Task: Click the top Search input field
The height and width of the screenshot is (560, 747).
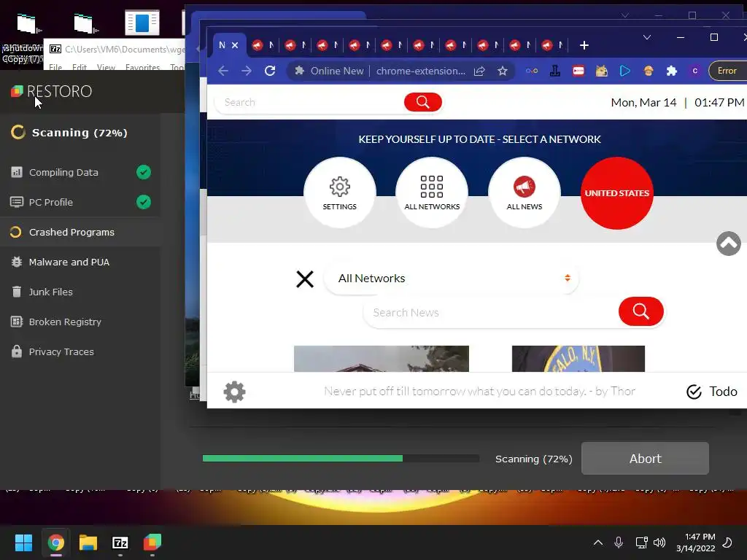Action: pos(311,102)
